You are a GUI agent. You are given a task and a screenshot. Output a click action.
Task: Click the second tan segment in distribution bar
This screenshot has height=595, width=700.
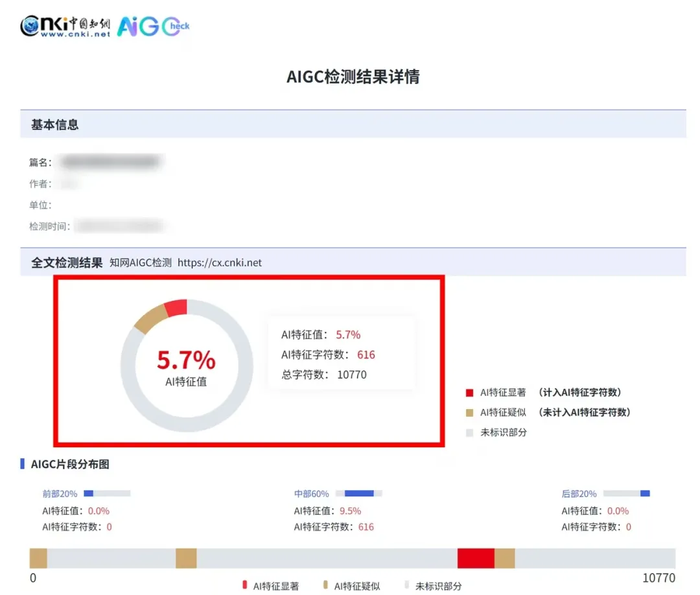coord(186,559)
